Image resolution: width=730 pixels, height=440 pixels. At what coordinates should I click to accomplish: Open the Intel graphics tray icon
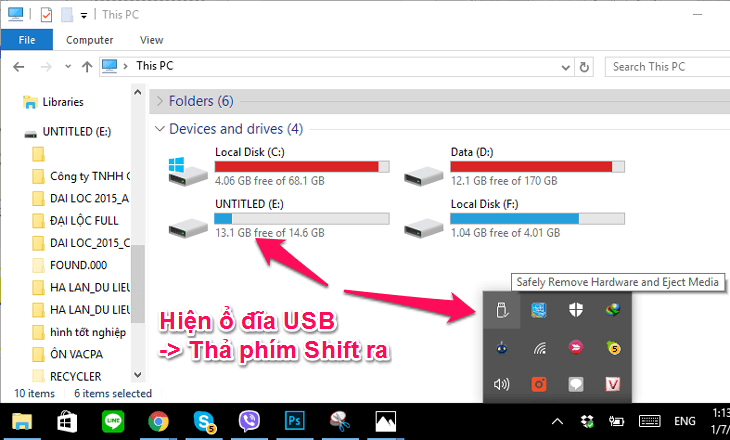(x=539, y=310)
